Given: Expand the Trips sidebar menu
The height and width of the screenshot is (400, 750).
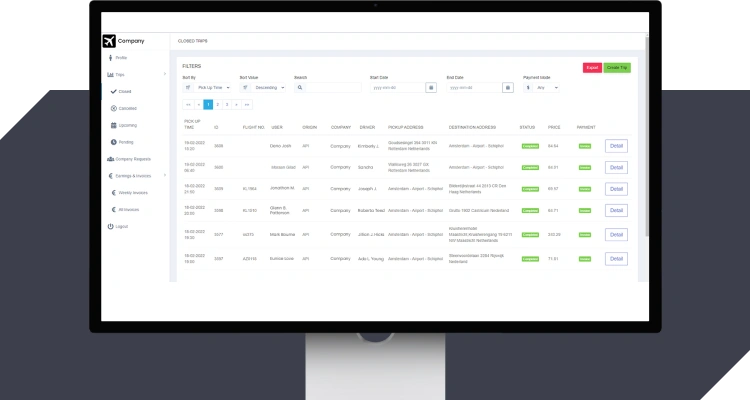Looking at the screenshot, I should pyautogui.click(x=136, y=75).
